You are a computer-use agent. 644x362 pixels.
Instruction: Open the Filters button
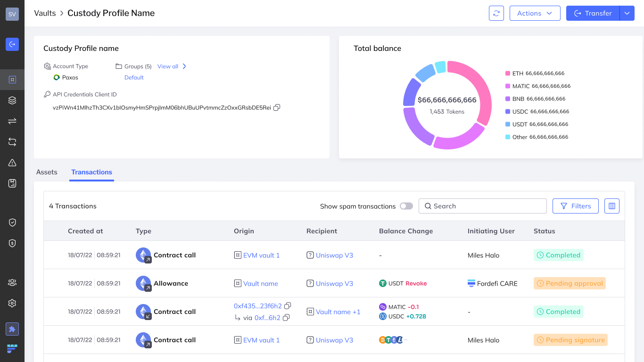pos(576,206)
